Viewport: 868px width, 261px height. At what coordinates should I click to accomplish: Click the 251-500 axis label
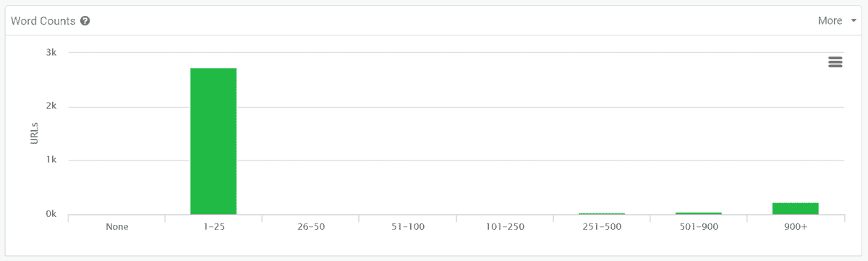click(602, 226)
